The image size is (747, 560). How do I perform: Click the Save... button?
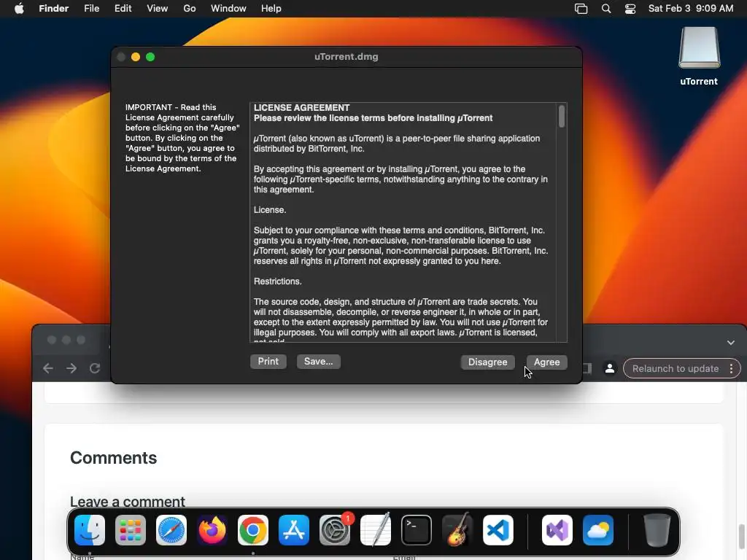click(x=318, y=362)
